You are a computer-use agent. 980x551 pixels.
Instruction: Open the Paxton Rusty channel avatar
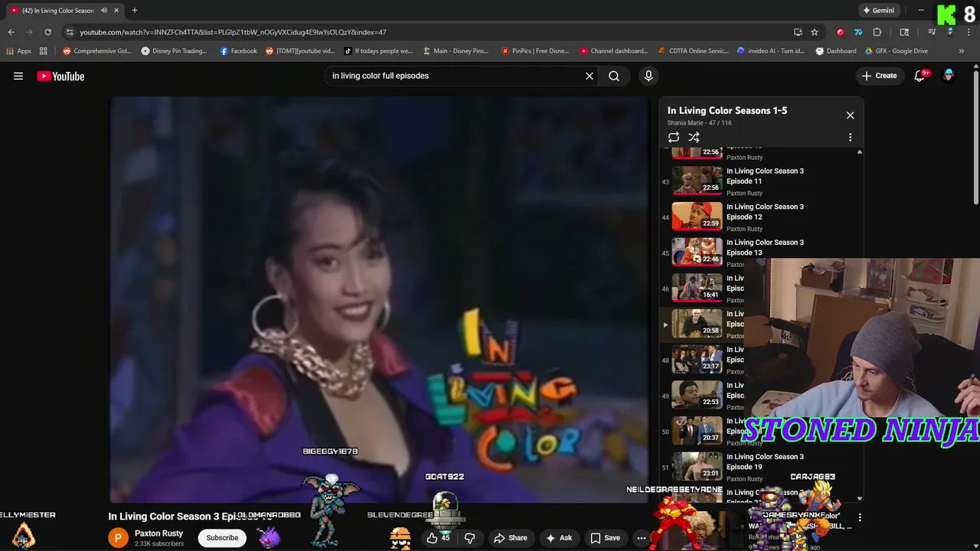click(x=118, y=538)
